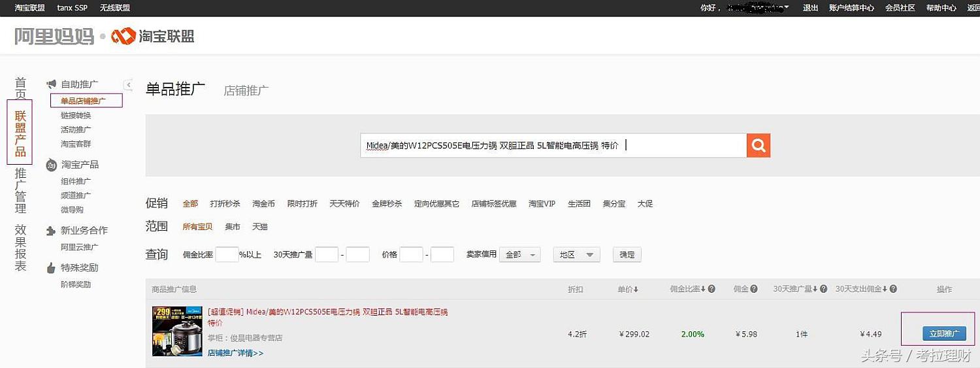Click the puzzle icon next to 新业务合作
Viewport: 980px width, 368px height.
(x=52, y=231)
